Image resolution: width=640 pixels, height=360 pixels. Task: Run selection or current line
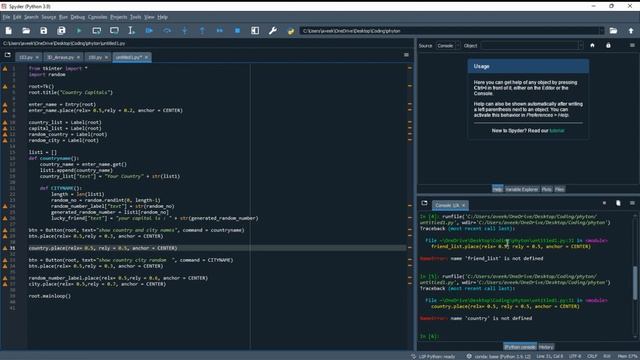[131, 31]
